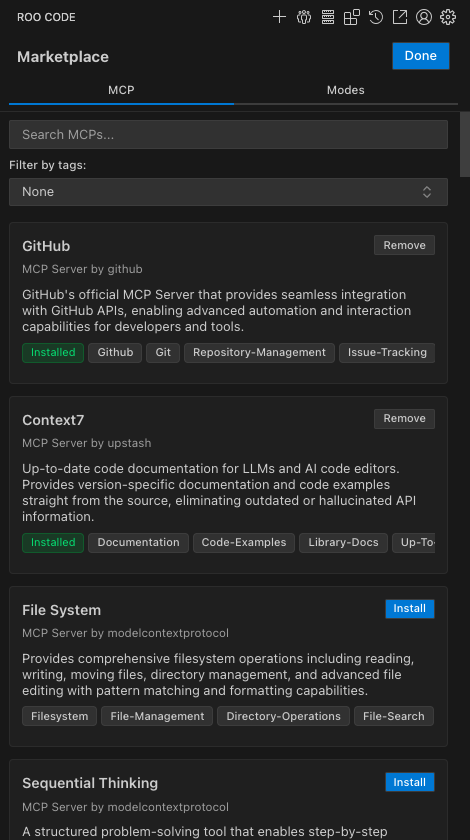Screen dimensions: 470x840
Task: Open the Roo Code settings gear
Action: (447, 17)
